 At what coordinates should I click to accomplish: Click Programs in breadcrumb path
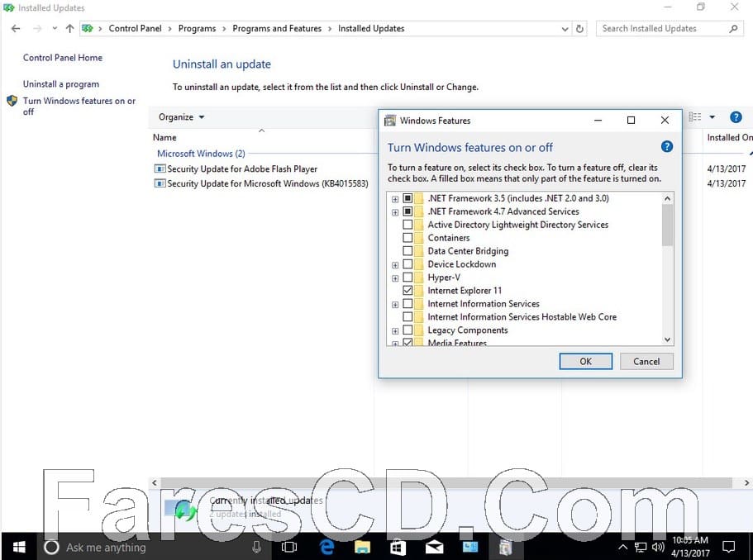pyautogui.click(x=197, y=28)
